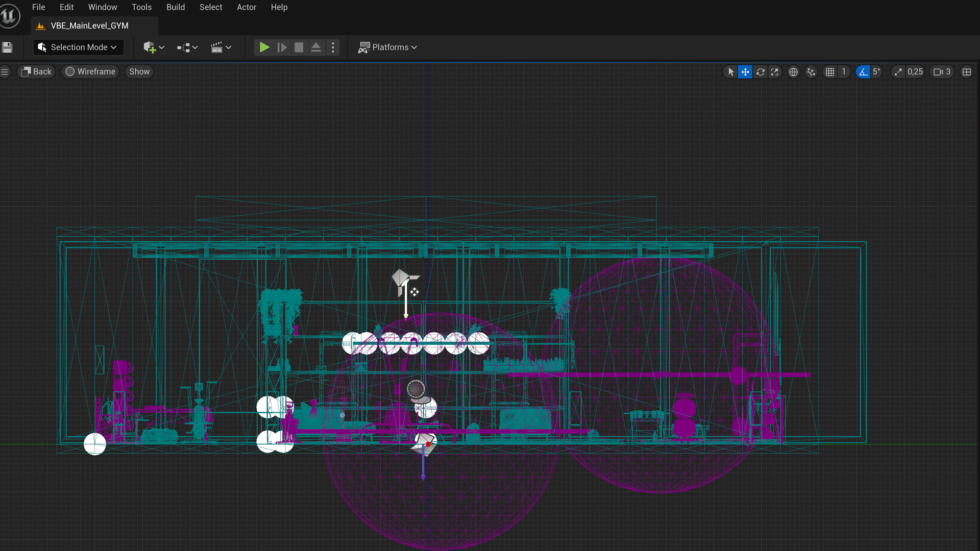This screenshot has width=980, height=551.
Task: Open the viewport layout grid icon
Action: click(x=966, y=72)
